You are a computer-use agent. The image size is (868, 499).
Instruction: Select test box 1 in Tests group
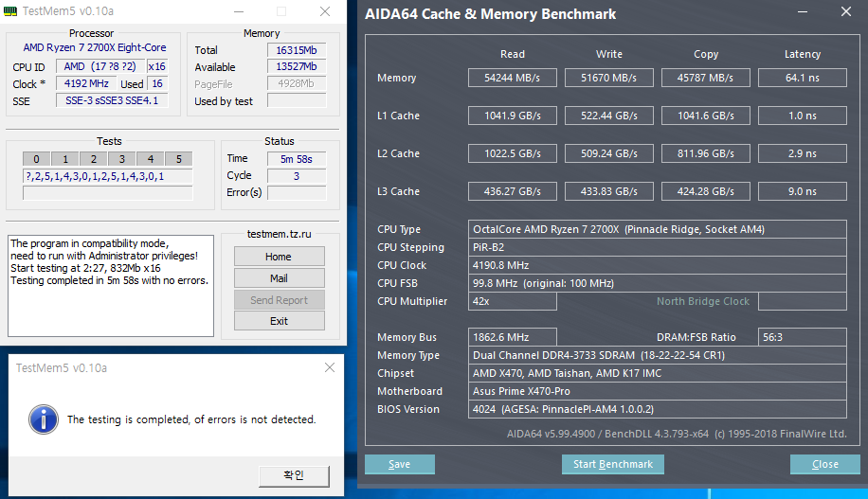tap(64, 159)
